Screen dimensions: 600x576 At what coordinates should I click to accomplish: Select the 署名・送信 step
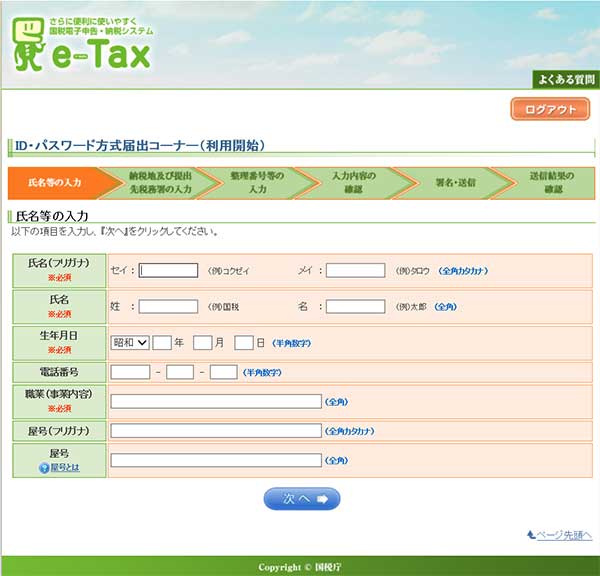tap(455, 182)
